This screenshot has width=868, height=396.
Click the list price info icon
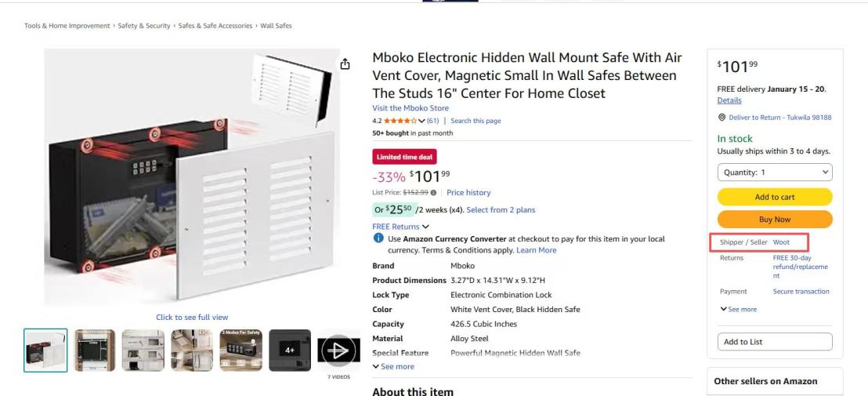pyautogui.click(x=434, y=193)
